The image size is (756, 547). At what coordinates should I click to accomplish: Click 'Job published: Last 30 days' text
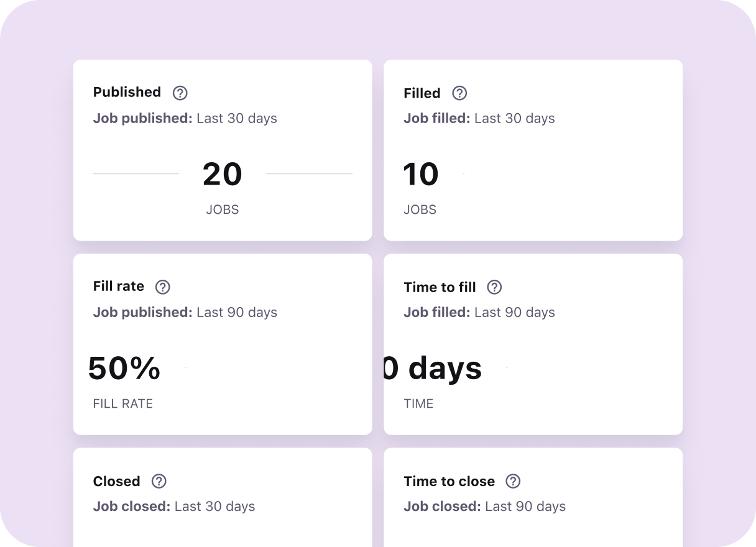185,118
